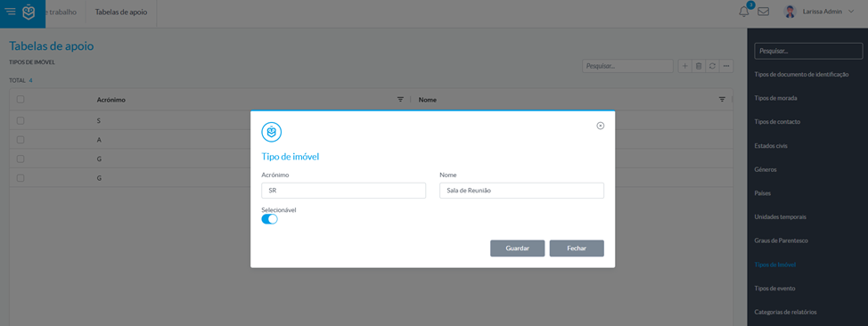868x326 pixels.
Task: Open the messages envelope icon
Action: pos(764,12)
